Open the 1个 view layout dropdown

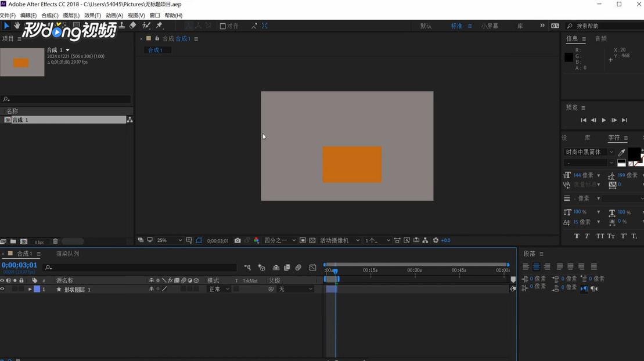point(377,240)
